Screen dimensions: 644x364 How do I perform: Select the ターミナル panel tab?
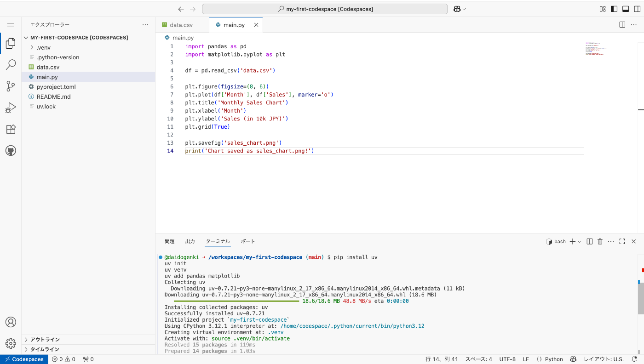(x=218, y=241)
